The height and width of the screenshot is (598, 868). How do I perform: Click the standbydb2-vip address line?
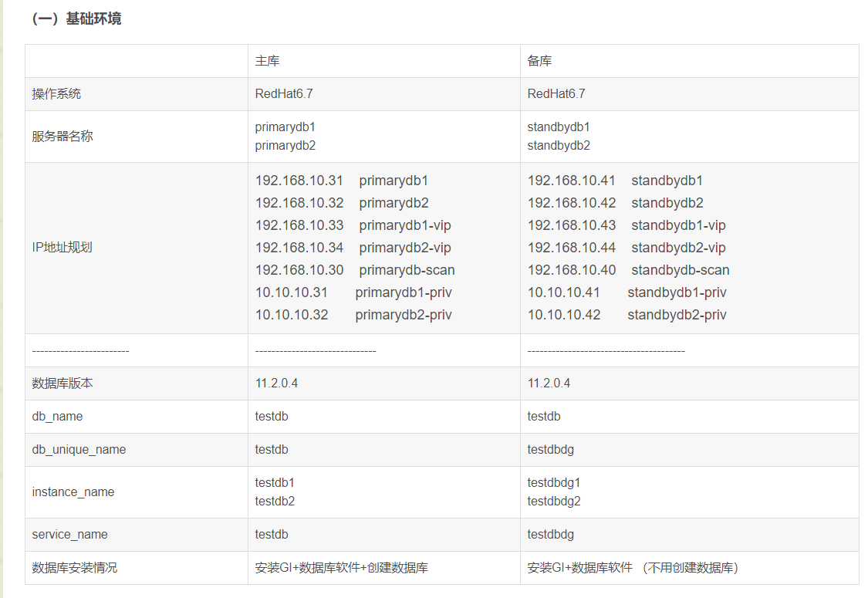pos(627,248)
